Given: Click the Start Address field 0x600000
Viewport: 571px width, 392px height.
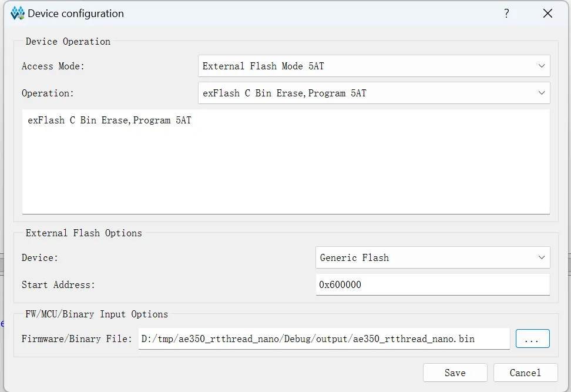Looking at the screenshot, I should coord(432,284).
